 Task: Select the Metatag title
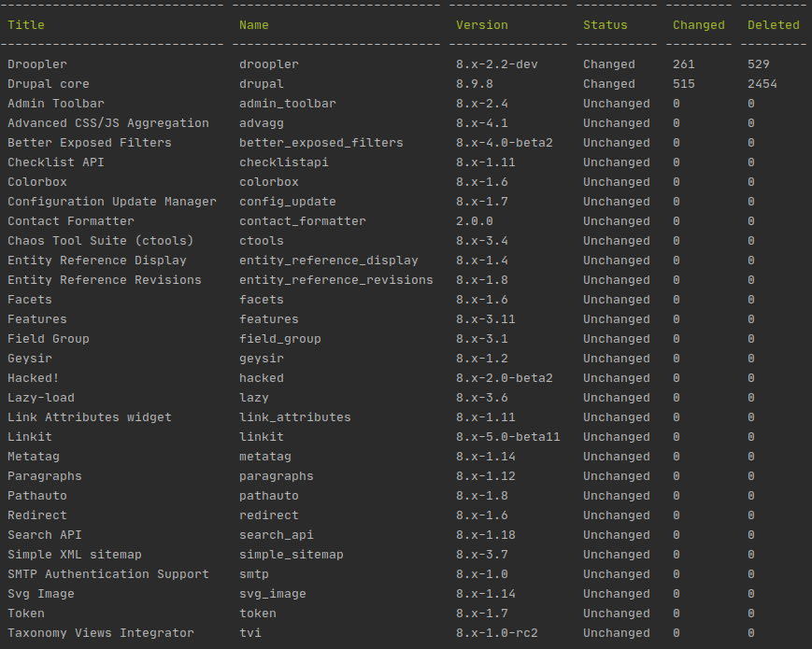[33, 458]
